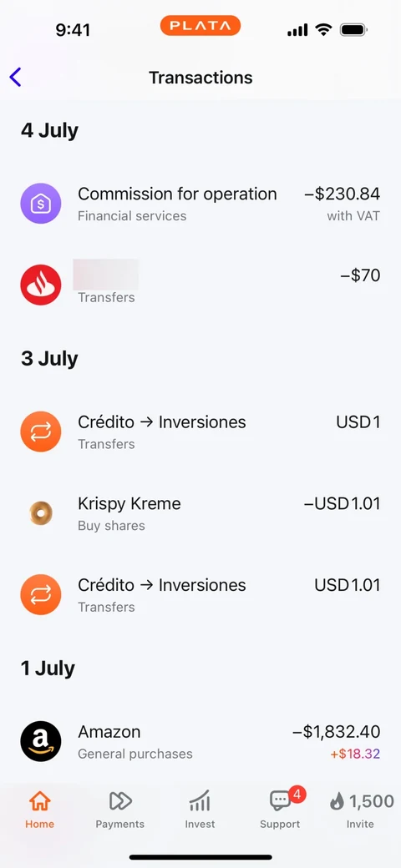
Task: Tap the first orange transfer arrows icon
Action: tap(41, 431)
